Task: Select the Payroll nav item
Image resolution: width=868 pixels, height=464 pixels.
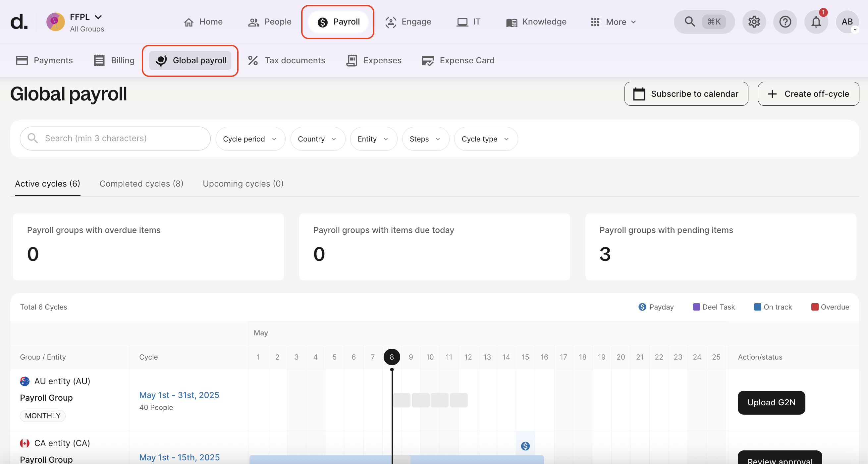Action: click(338, 22)
